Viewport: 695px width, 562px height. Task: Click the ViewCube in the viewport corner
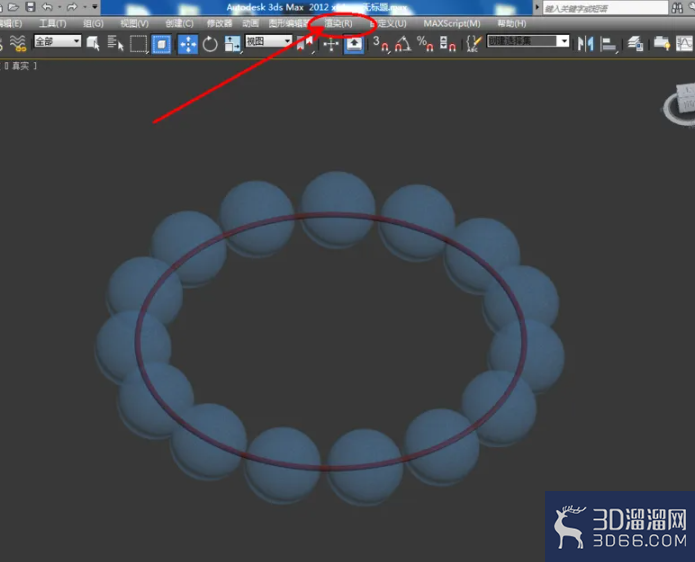click(680, 104)
